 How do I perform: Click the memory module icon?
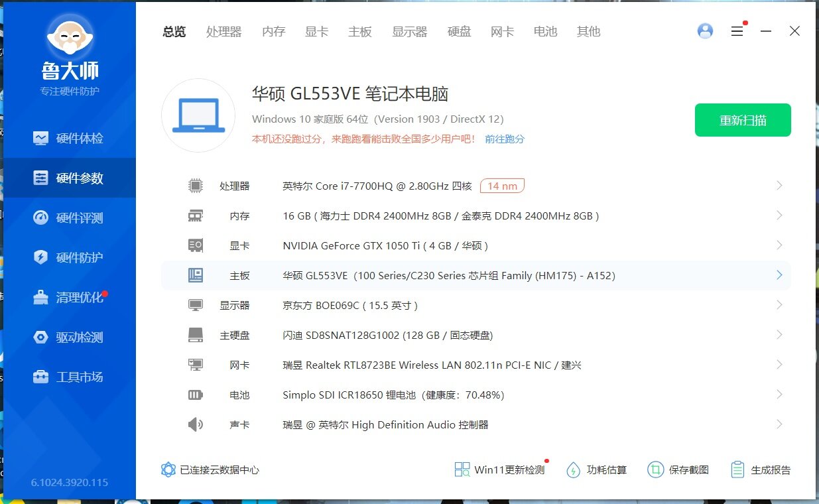(195, 216)
